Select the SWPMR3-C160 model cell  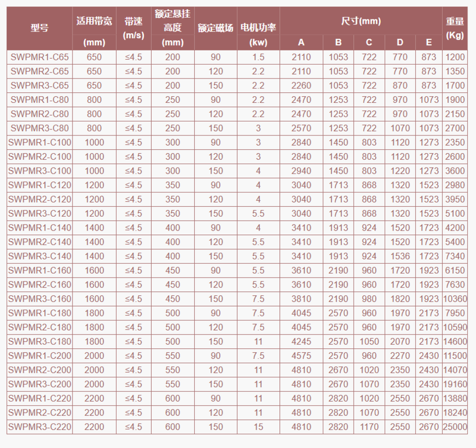[39, 299]
